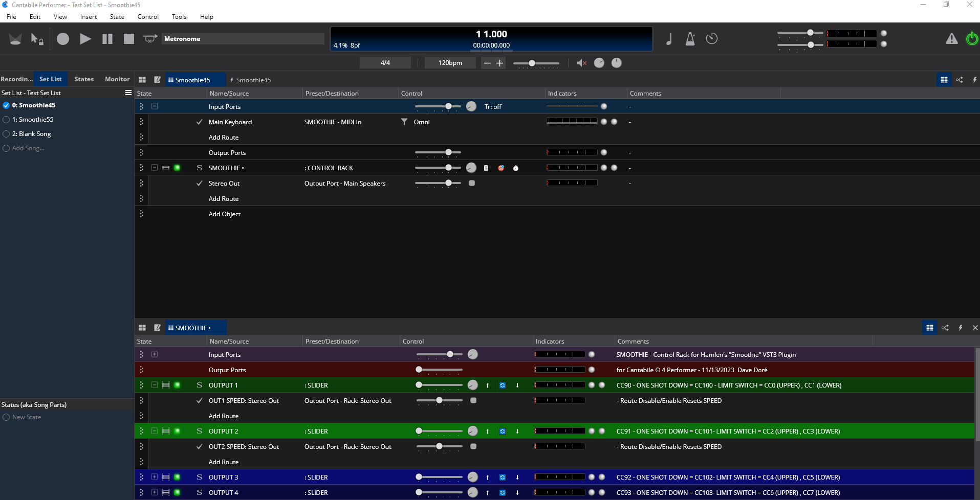Viewport: 980px width, 500px height.
Task: Toggle Main Keyboard route checkmark
Action: [199, 122]
